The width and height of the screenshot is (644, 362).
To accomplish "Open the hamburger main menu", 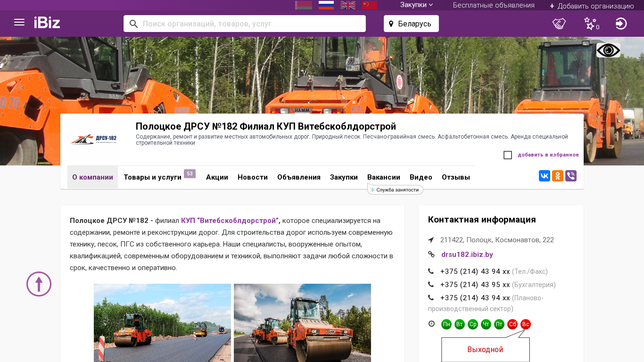I will (19, 23).
